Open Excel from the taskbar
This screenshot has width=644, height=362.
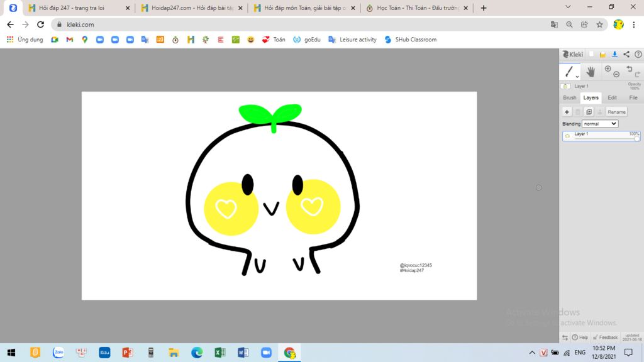pos(219,353)
